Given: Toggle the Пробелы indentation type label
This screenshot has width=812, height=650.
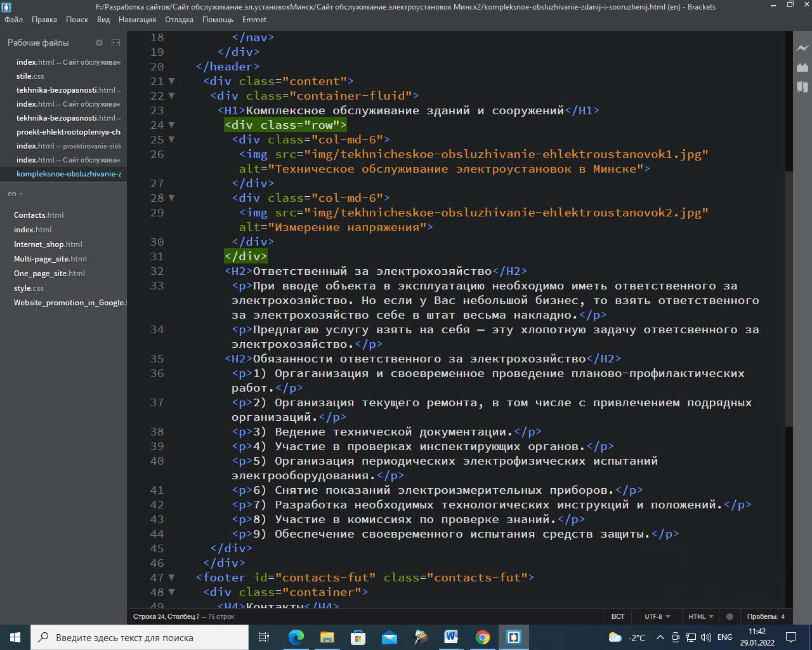Looking at the screenshot, I should pos(761,616).
